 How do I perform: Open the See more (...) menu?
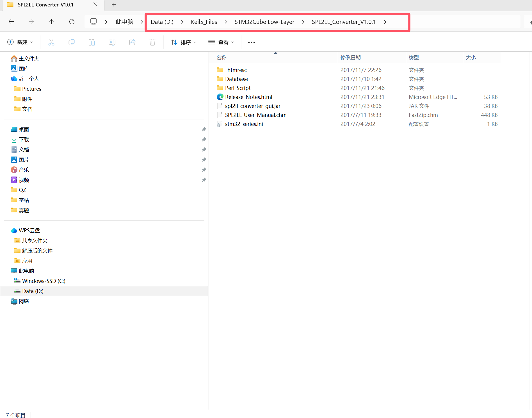(251, 42)
